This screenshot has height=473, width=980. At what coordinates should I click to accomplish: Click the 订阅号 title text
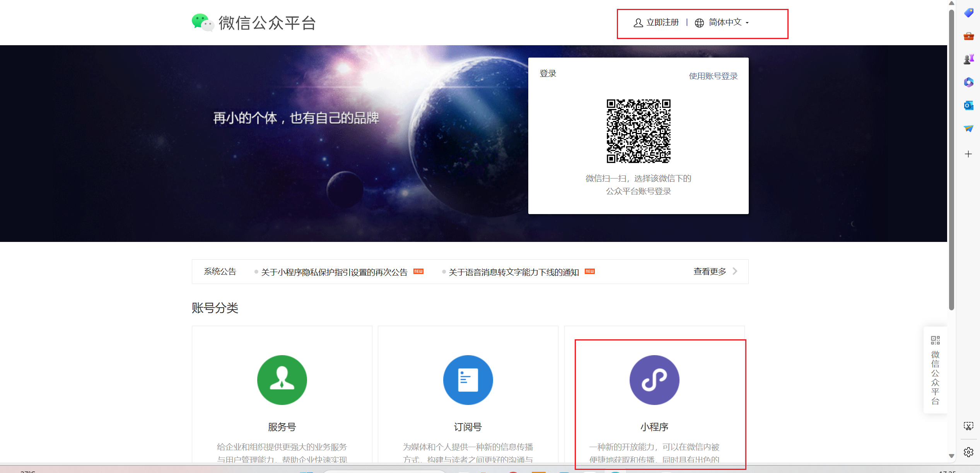click(x=468, y=427)
